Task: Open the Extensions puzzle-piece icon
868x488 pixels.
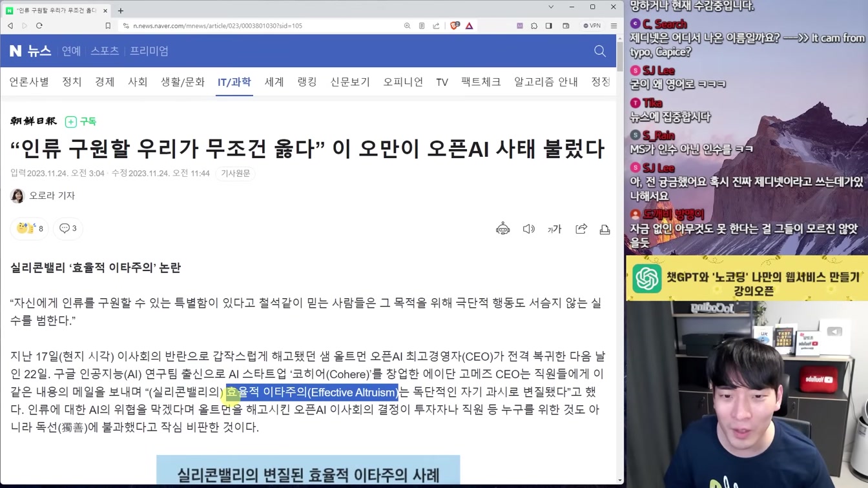Action: coord(534,26)
